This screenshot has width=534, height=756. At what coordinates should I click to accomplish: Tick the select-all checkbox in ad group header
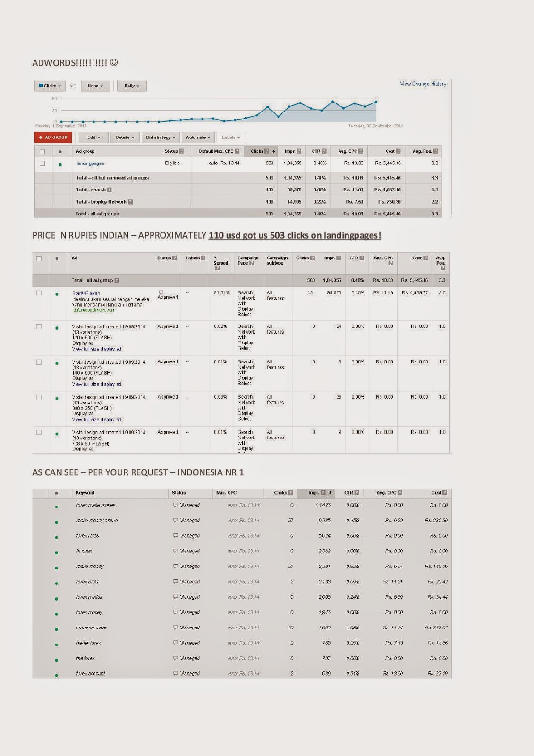[42, 152]
